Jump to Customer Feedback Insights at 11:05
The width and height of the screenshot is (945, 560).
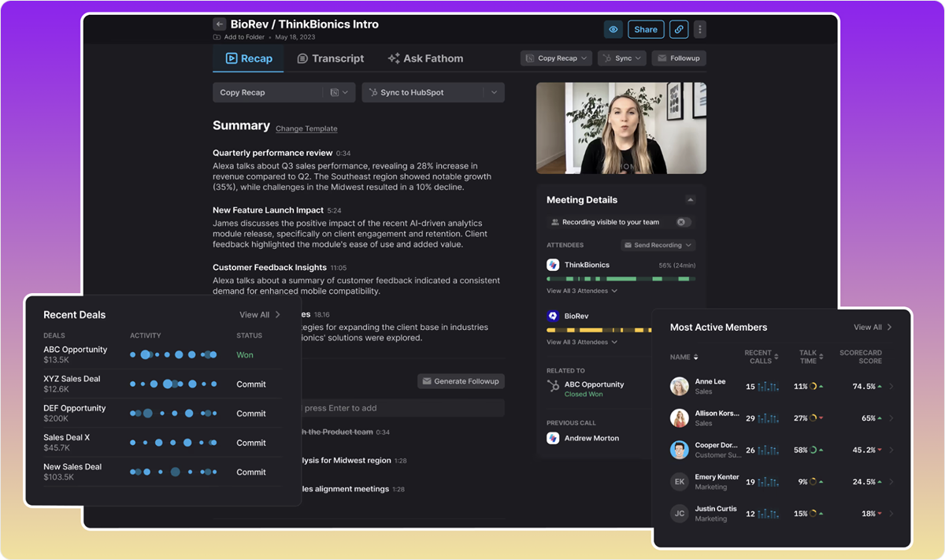280,268
